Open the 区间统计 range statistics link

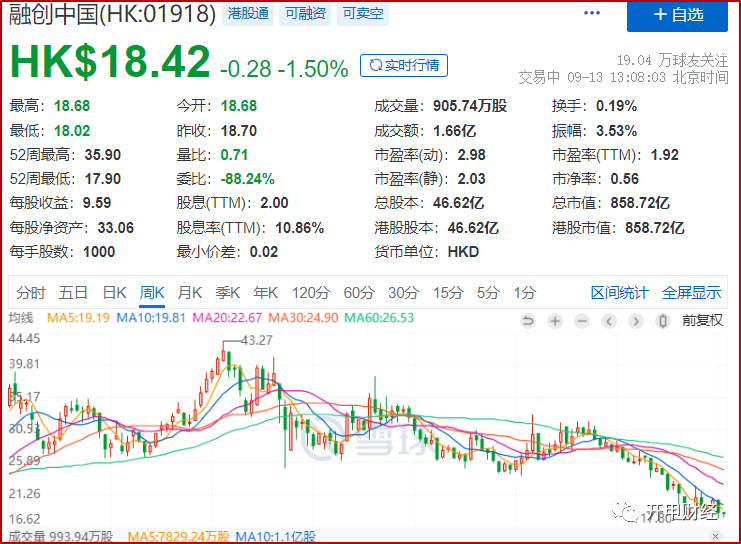(620, 293)
